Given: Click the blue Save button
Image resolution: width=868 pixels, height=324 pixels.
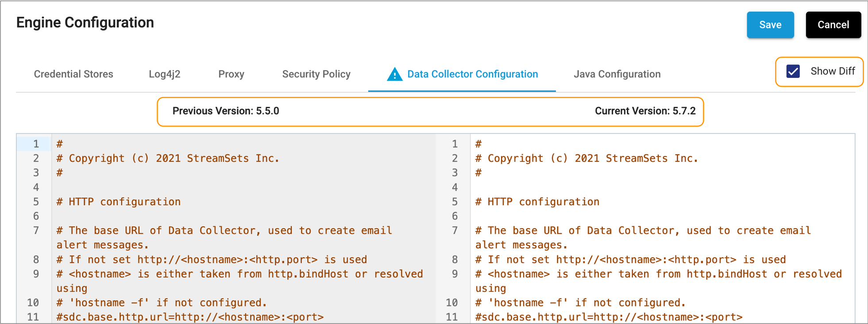Looking at the screenshot, I should [770, 25].
